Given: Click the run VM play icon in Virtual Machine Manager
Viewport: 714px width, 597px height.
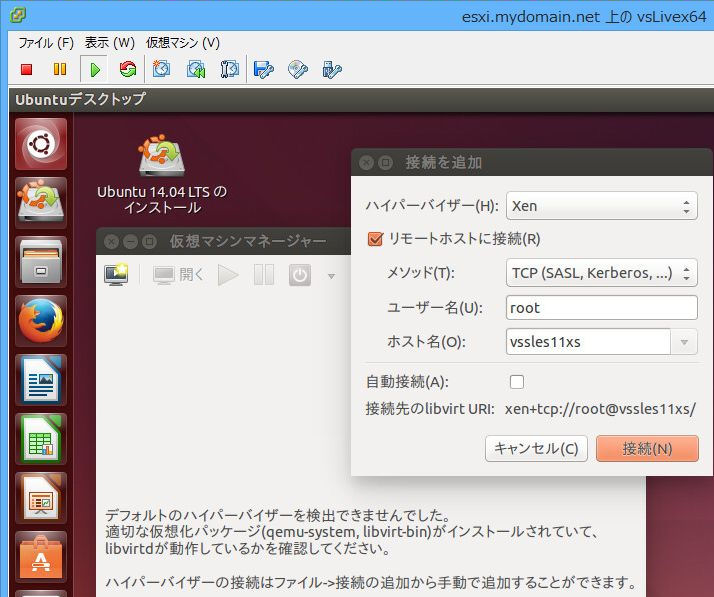Looking at the screenshot, I should point(228,275).
